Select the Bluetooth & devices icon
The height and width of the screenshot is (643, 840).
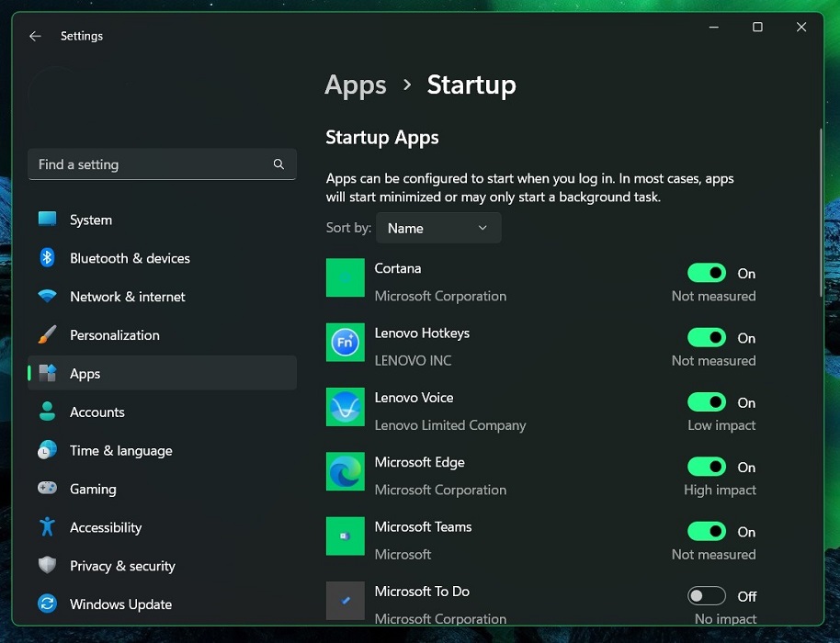click(47, 258)
